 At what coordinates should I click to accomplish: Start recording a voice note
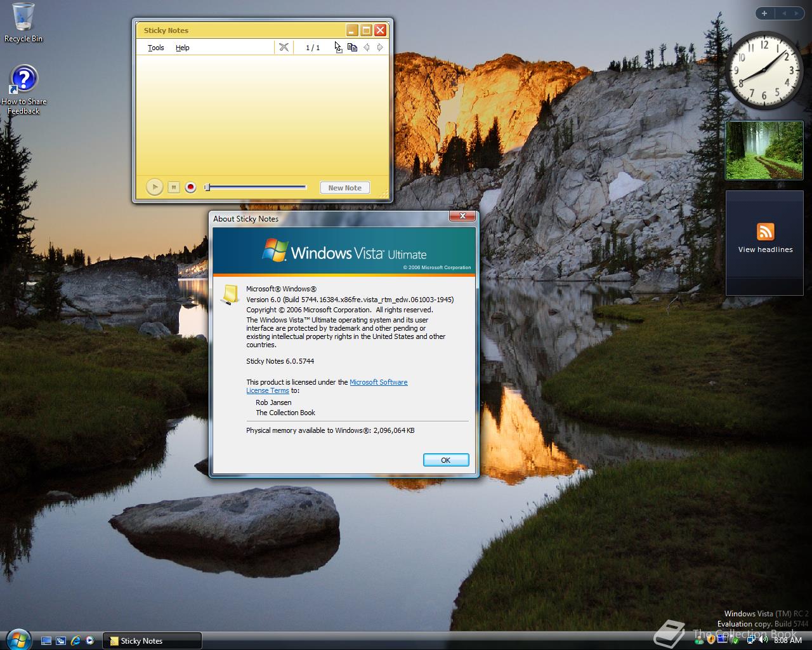tap(190, 187)
